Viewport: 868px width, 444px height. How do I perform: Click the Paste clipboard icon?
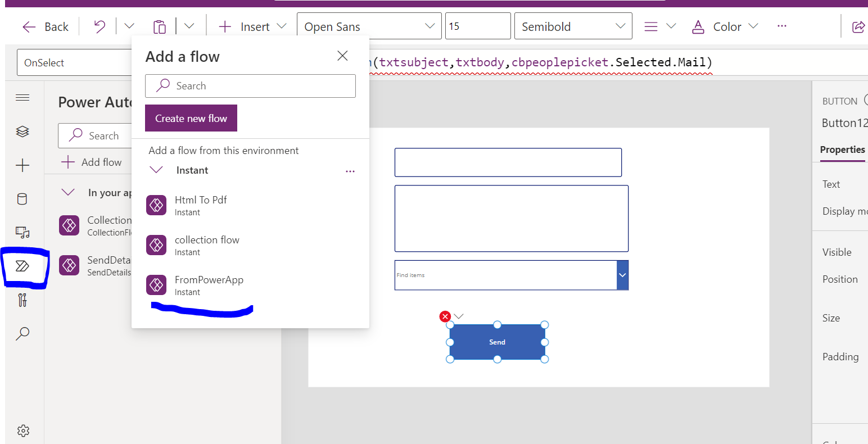pyautogui.click(x=160, y=26)
